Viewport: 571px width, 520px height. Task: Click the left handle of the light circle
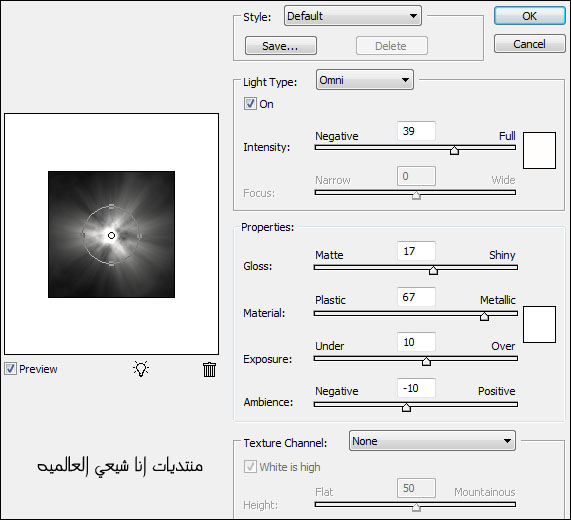tap(83, 235)
